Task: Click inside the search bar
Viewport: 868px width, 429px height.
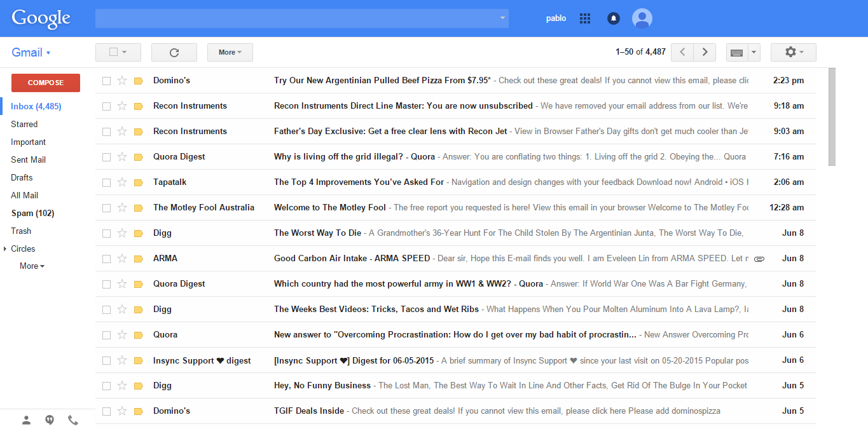Action: point(299,18)
